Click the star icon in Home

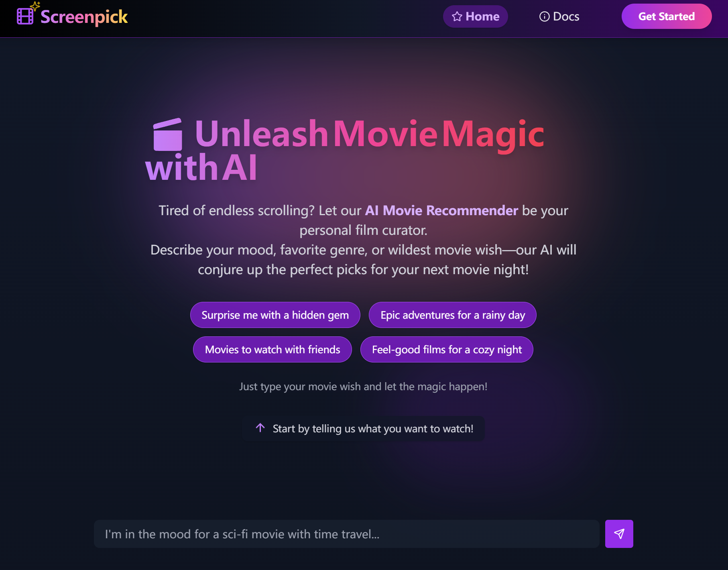point(457,16)
